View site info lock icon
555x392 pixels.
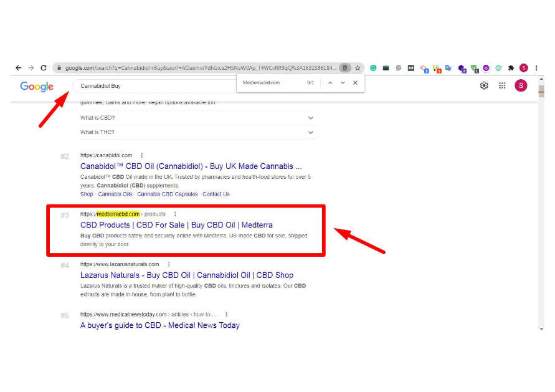[59, 68]
